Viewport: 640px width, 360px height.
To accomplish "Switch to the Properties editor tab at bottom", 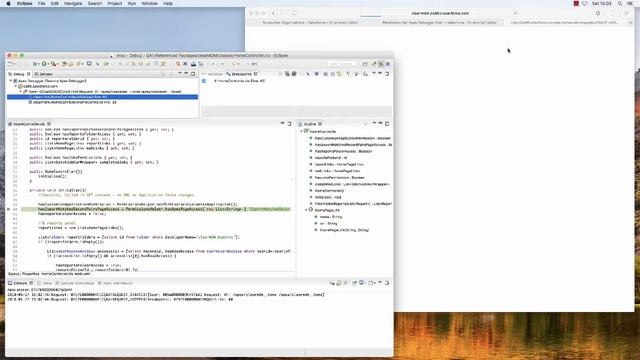I will [x=31, y=274].
